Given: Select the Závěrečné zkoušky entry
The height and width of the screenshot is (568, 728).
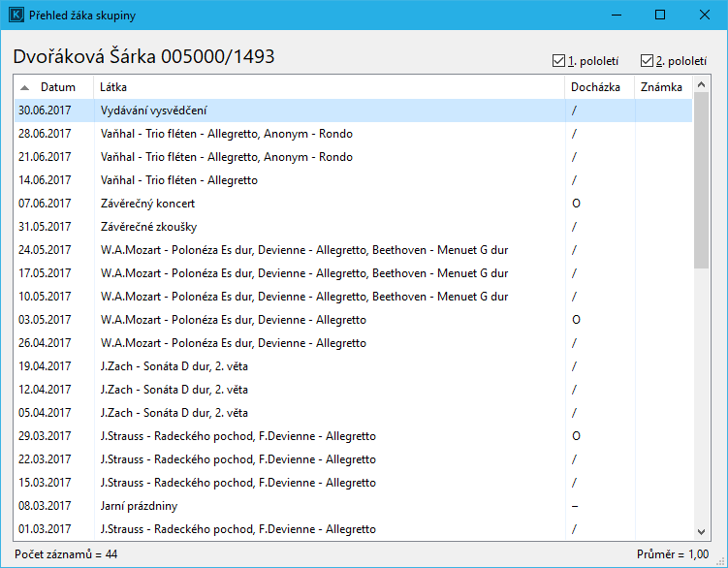Looking at the screenshot, I should (x=291, y=227).
